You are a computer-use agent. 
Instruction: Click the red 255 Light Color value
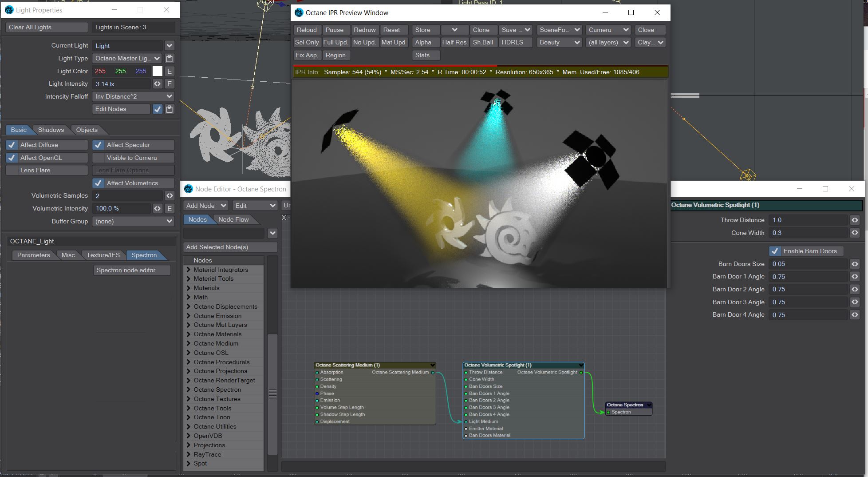[100, 71]
